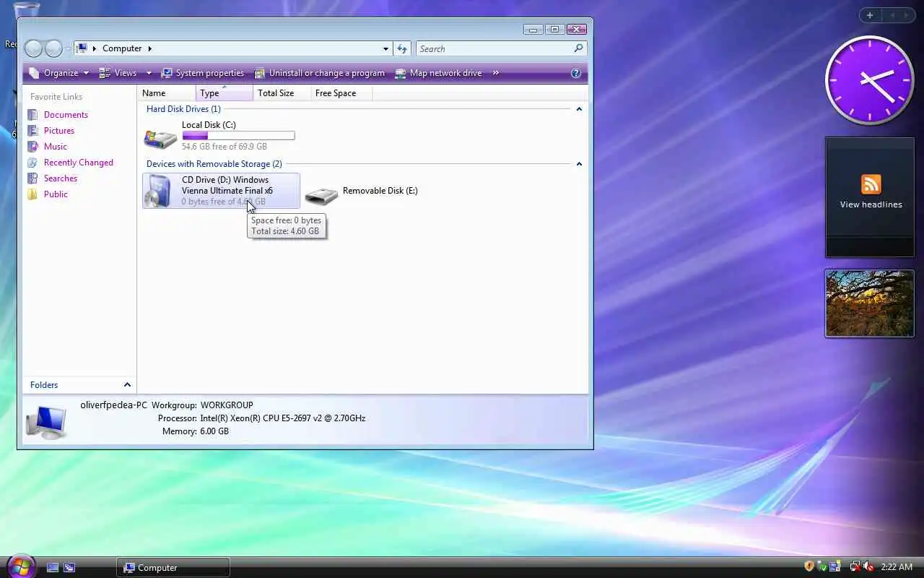Open the Views dropdown arrow
924x578 pixels.
(149, 73)
